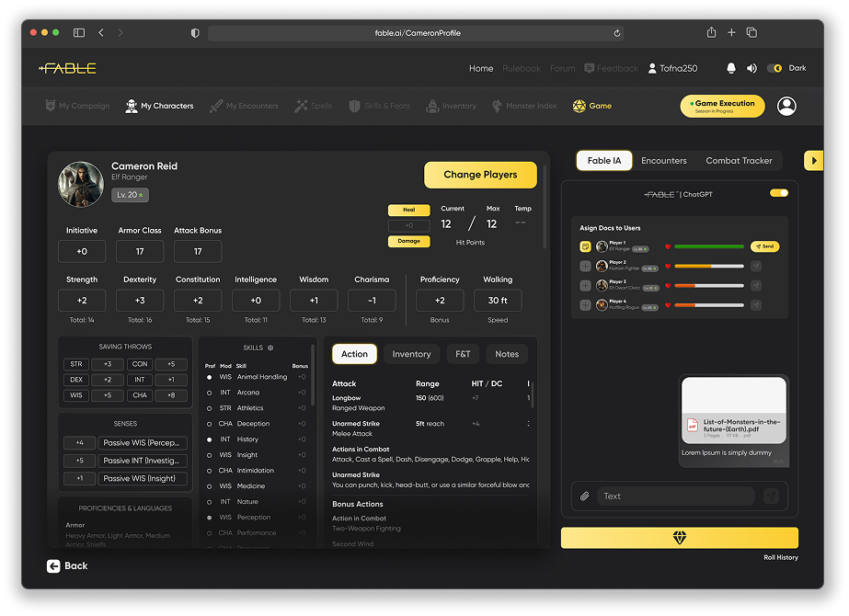The height and width of the screenshot is (616, 849).
Task: Open the Passive WIS (Perception) senses field
Action: coord(143,443)
